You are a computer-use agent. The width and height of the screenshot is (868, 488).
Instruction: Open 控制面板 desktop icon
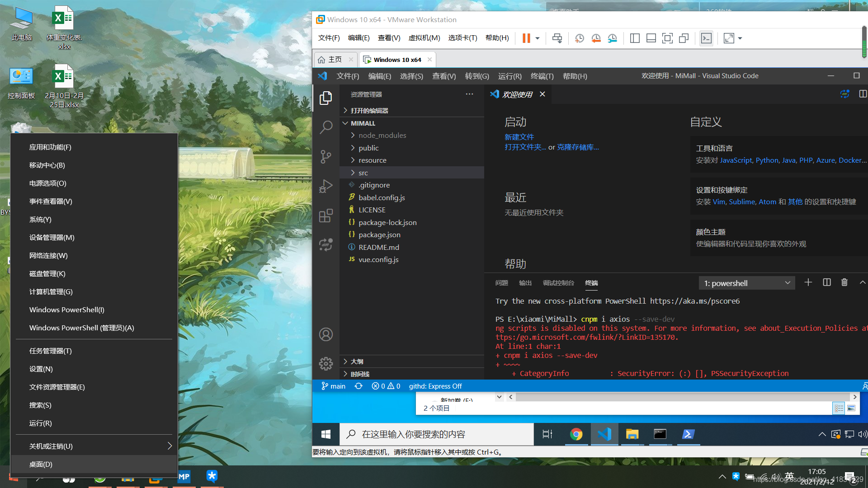coord(21,84)
